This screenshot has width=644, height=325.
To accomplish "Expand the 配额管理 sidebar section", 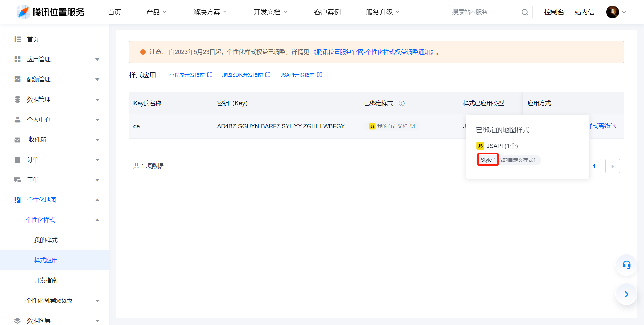I will point(97,80).
